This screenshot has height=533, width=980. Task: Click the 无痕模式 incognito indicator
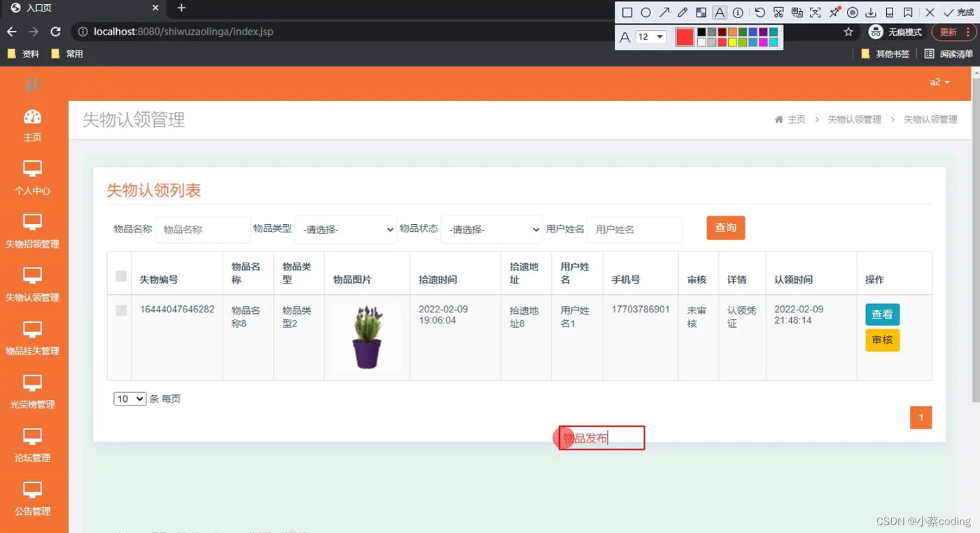[x=895, y=32]
